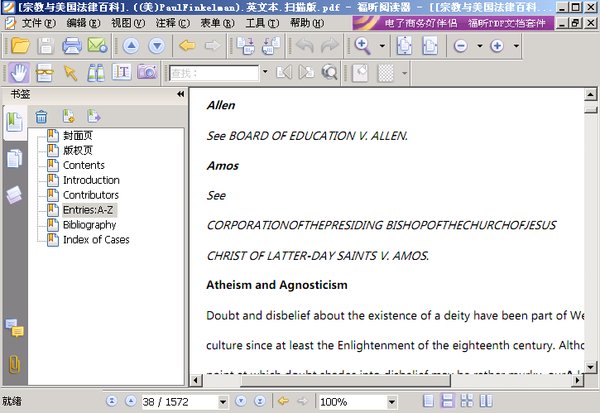Open the comments panel icon

15,328
